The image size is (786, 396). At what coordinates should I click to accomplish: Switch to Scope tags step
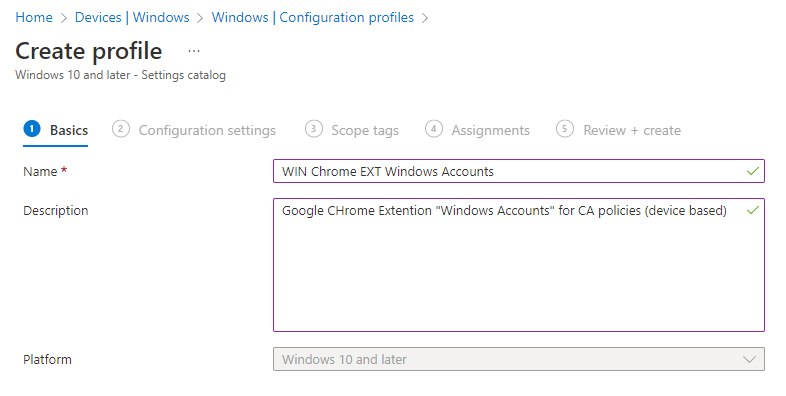[352, 130]
